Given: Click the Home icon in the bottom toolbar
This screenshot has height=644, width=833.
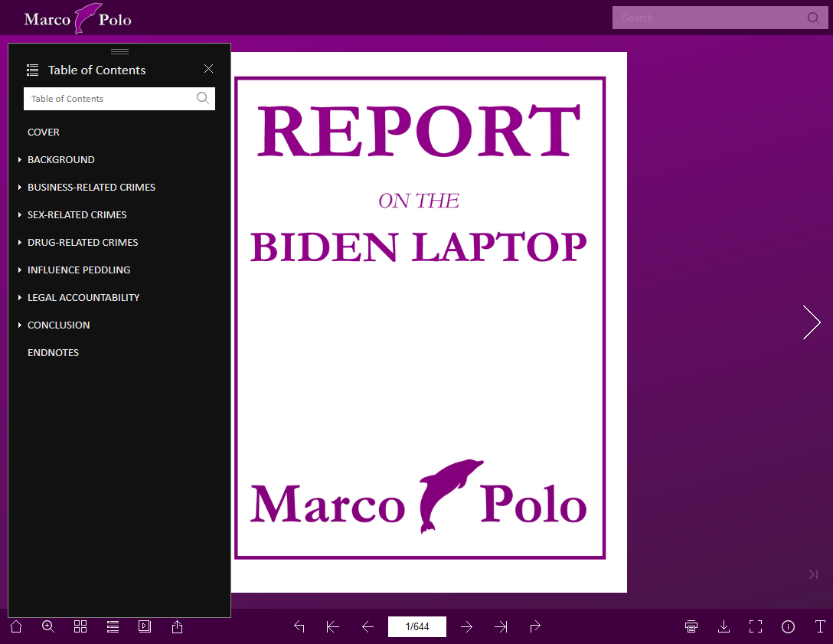Looking at the screenshot, I should 16,626.
